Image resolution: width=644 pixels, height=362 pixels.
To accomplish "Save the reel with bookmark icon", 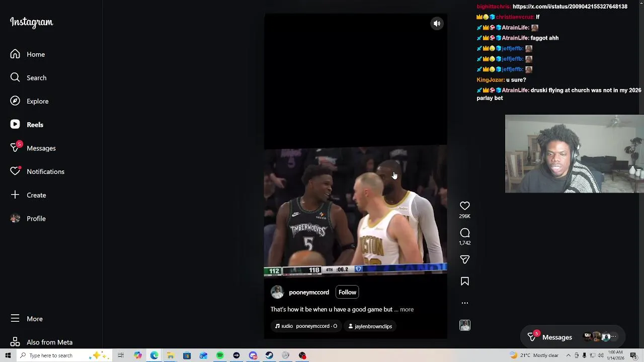I will click(465, 282).
